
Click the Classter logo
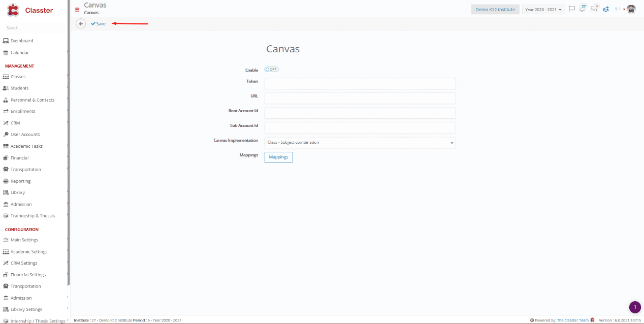point(29,10)
